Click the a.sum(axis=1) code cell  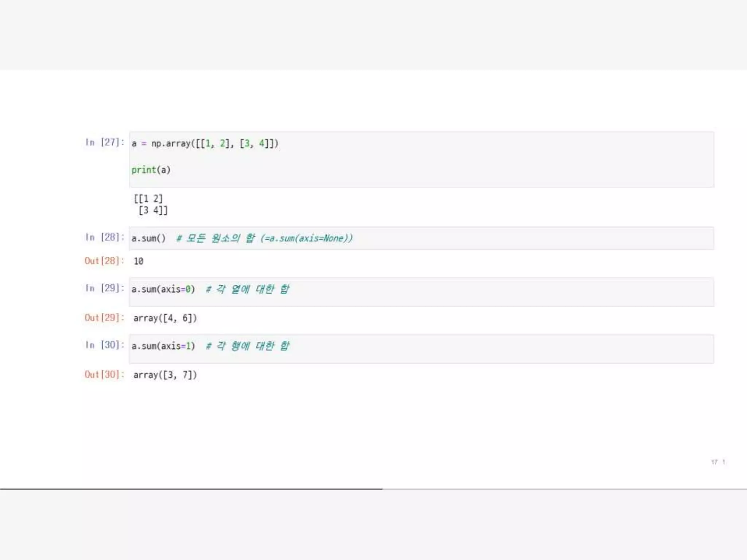click(163, 346)
